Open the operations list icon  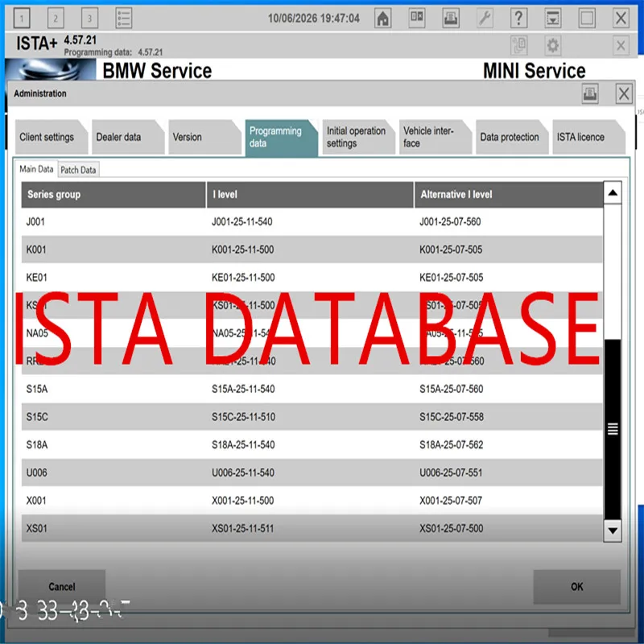tap(124, 18)
